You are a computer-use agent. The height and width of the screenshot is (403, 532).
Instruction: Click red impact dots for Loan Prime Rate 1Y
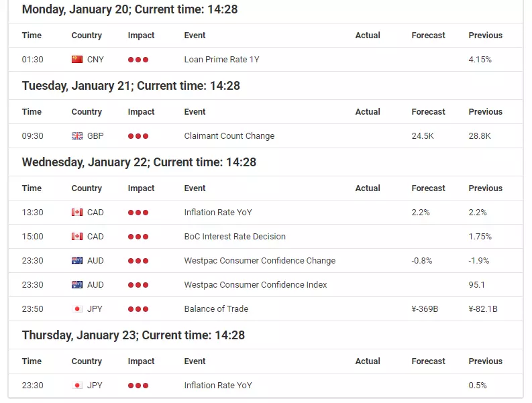click(138, 60)
